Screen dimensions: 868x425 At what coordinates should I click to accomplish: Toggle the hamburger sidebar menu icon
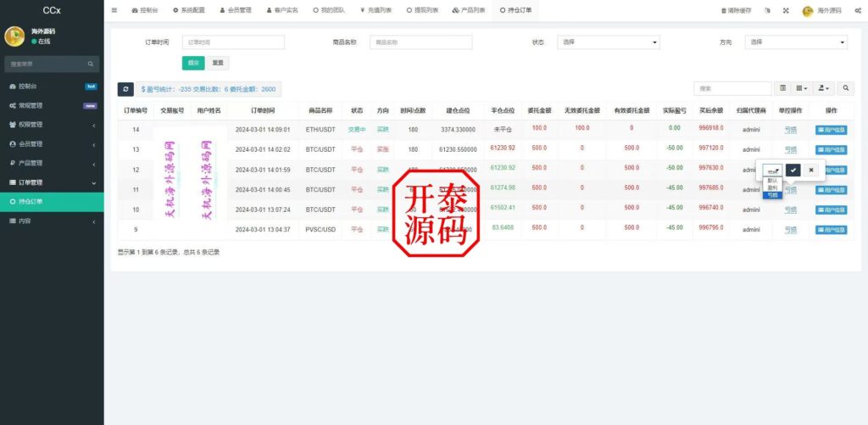(x=114, y=10)
